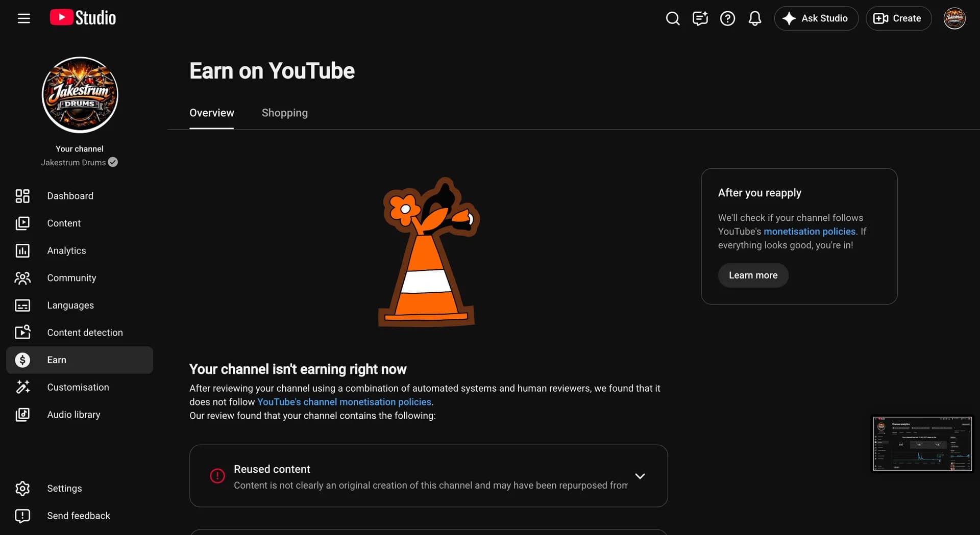Screen dimensions: 980x535
Task: Open Content detection in the sidebar
Action: 80,333
